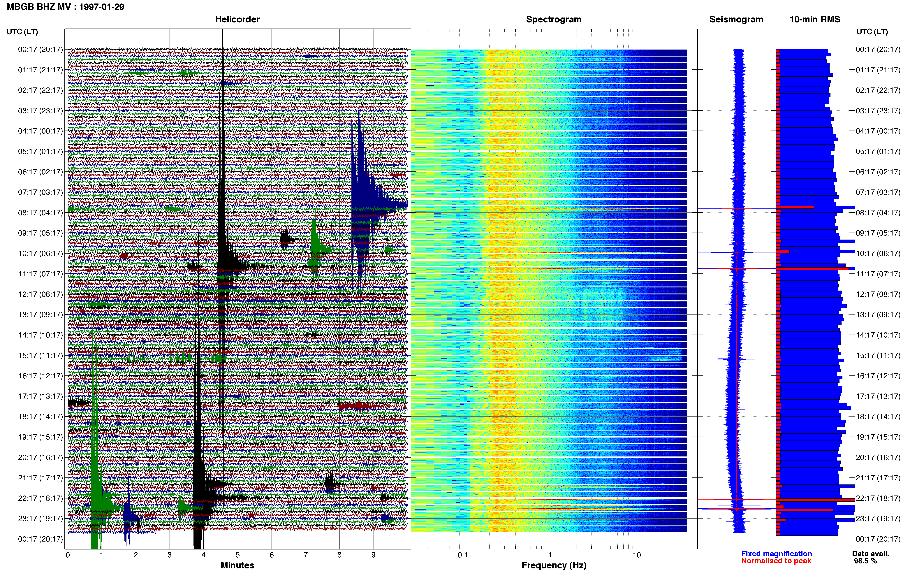924x578 pixels.
Task: Select the left time label '01:17 (21:17)'
Action: pos(41,70)
